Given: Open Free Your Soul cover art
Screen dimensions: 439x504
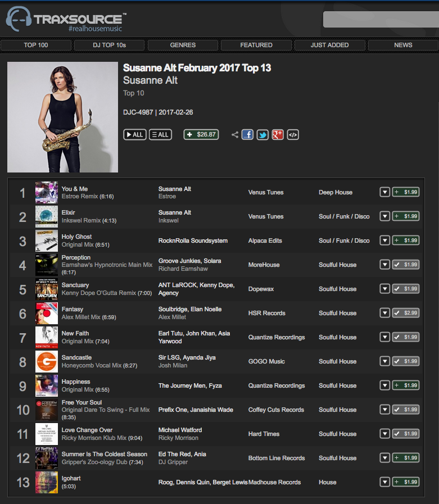Looking at the screenshot, I should 47,410.
